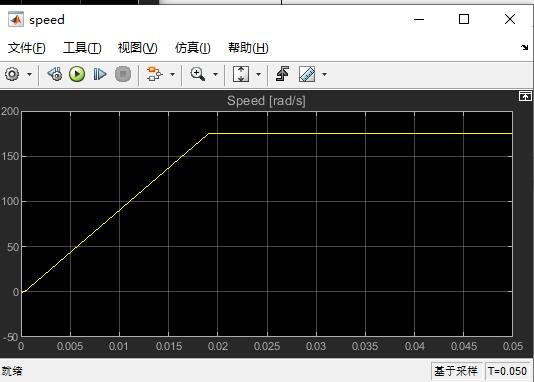534x382 pixels.
Task: Expand the measurements dropdown arrow
Action: pyautogui.click(x=324, y=74)
